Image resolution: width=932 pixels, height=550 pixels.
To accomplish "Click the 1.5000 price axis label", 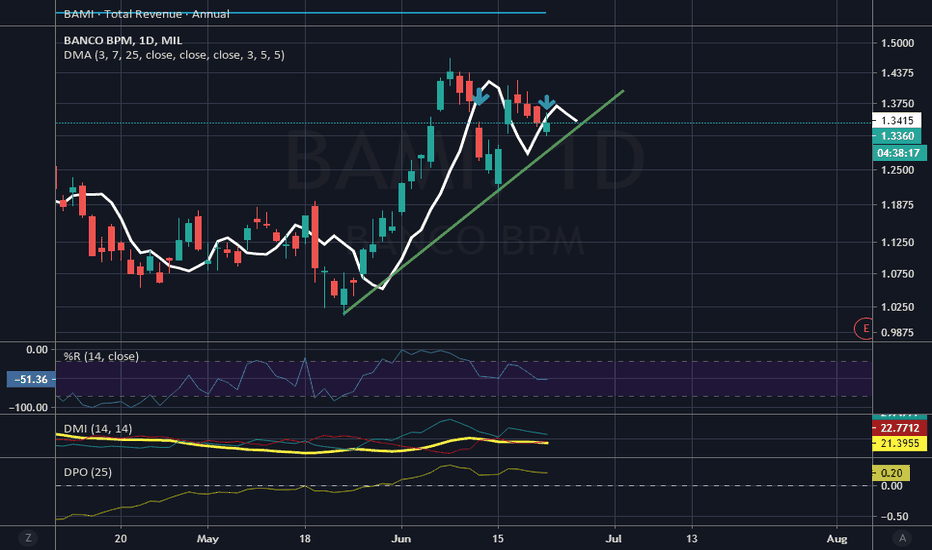I will pos(898,43).
